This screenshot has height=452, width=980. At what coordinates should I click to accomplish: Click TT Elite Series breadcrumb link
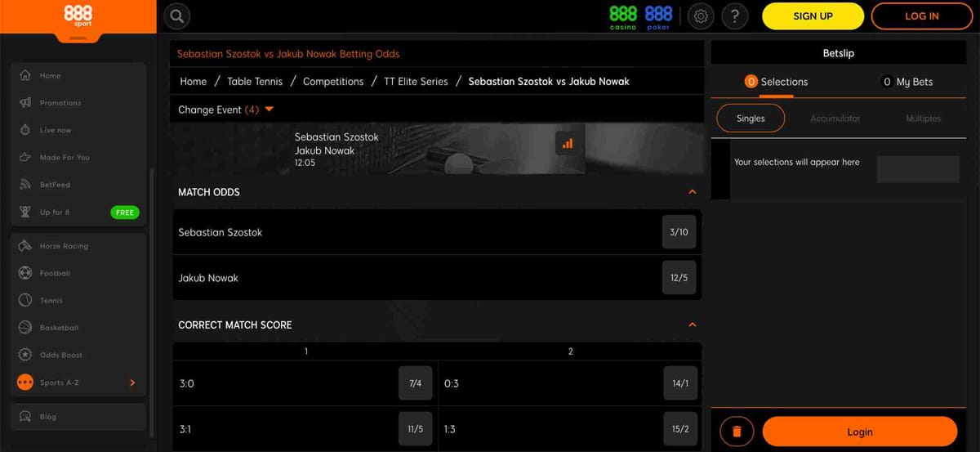coord(416,81)
